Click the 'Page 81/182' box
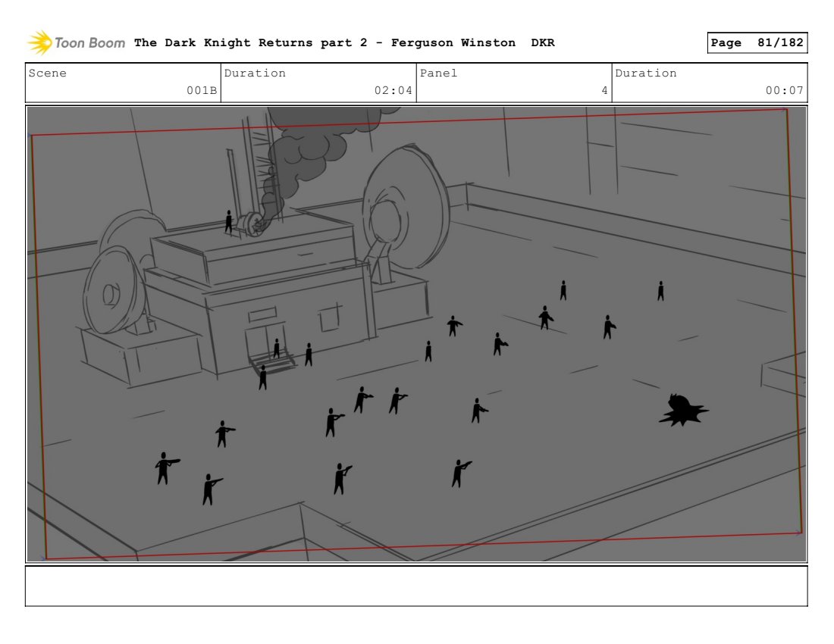 pos(757,42)
